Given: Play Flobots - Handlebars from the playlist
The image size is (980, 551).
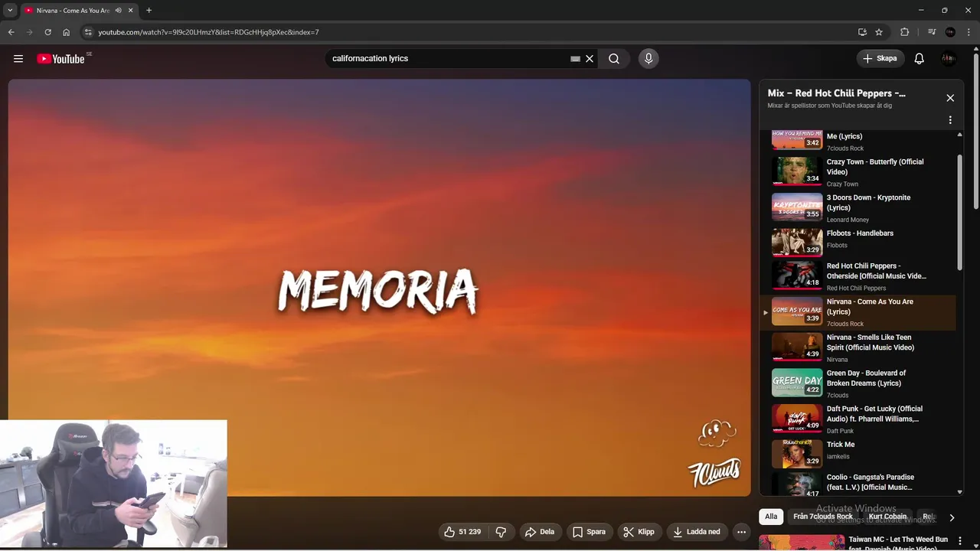Looking at the screenshot, I should [x=857, y=242].
